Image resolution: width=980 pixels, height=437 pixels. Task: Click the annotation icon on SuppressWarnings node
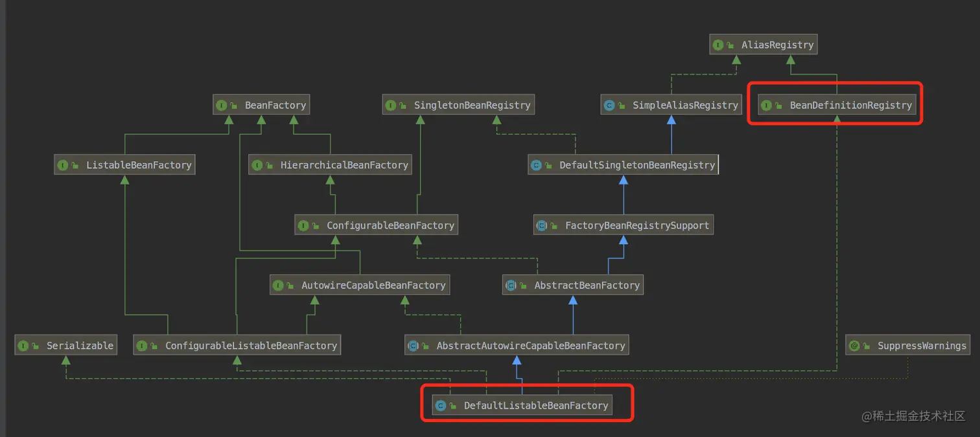coord(854,346)
